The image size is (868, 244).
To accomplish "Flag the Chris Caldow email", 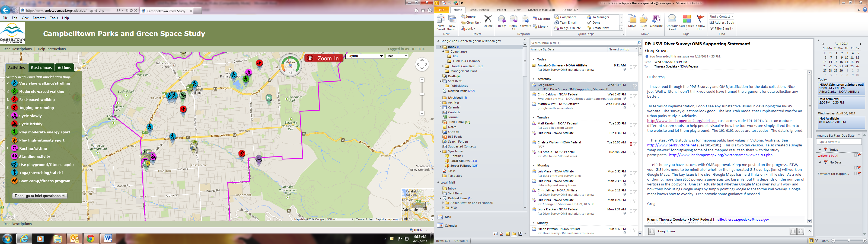I will 635,96.
